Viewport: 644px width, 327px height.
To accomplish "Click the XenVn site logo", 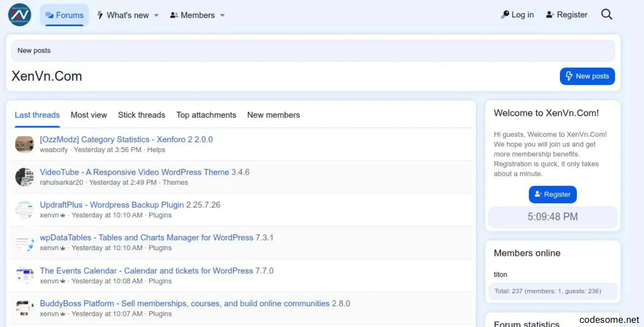I will tap(20, 15).
